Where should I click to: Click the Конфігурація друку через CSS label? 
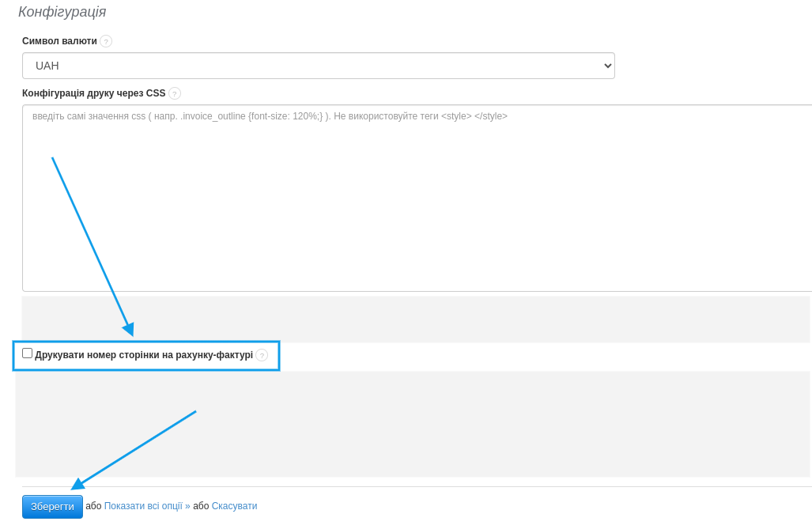(93, 93)
